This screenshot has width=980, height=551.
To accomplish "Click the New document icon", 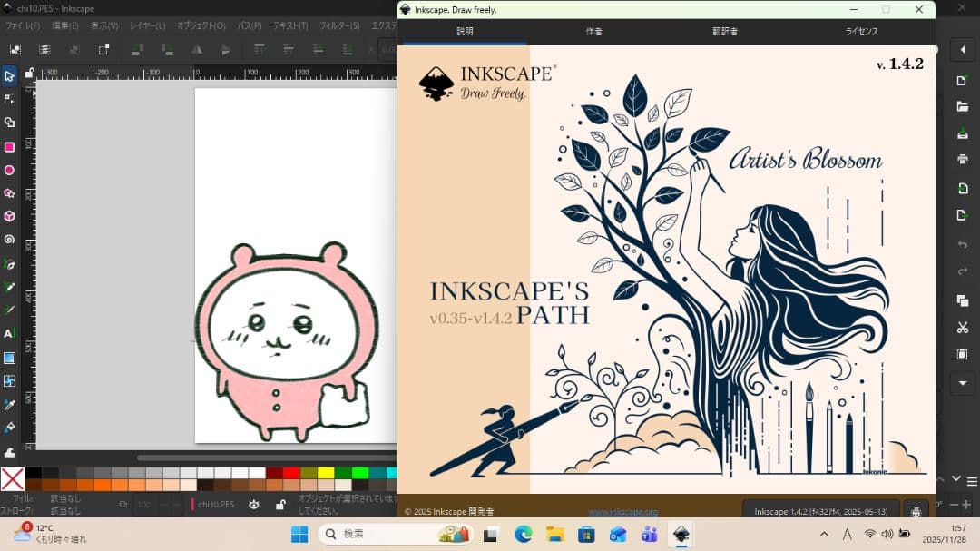I will [x=963, y=81].
